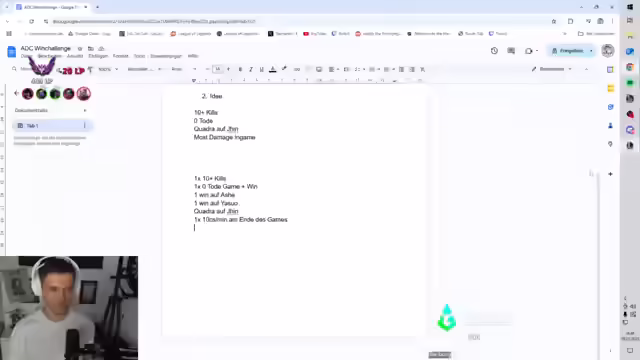Click the line "1 win auf Yasuo"

(216, 203)
